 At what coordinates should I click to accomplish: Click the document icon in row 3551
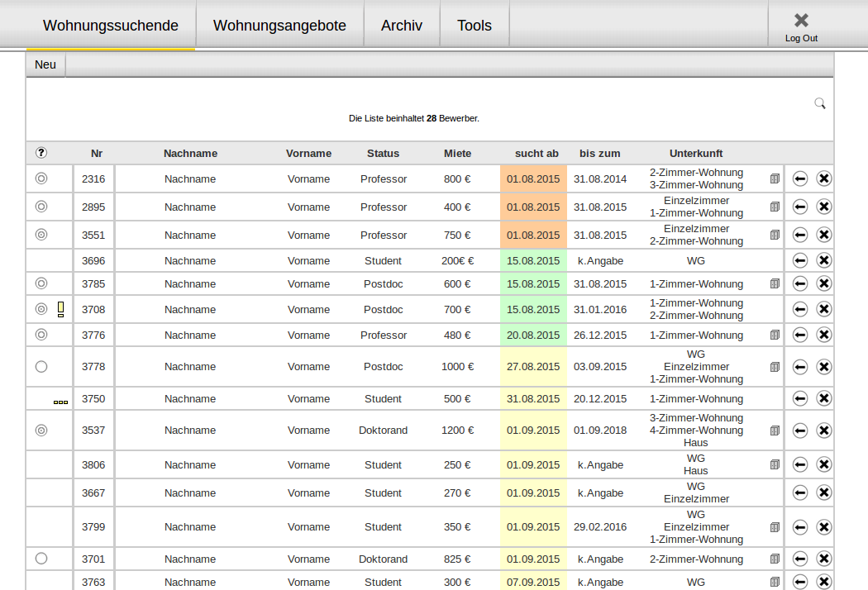coord(775,235)
